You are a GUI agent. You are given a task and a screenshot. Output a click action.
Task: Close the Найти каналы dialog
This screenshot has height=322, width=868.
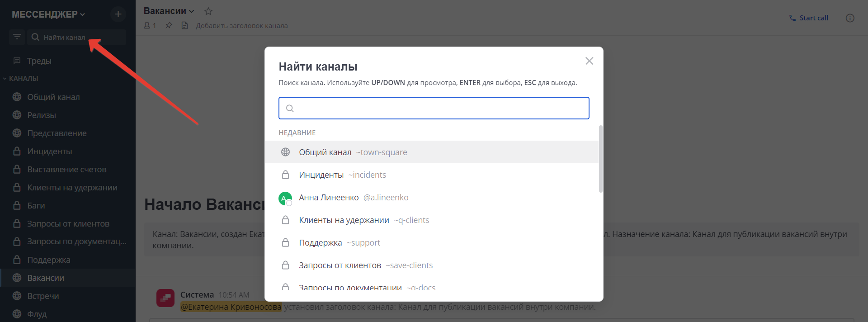pyautogui.click(x=589, y=61)
